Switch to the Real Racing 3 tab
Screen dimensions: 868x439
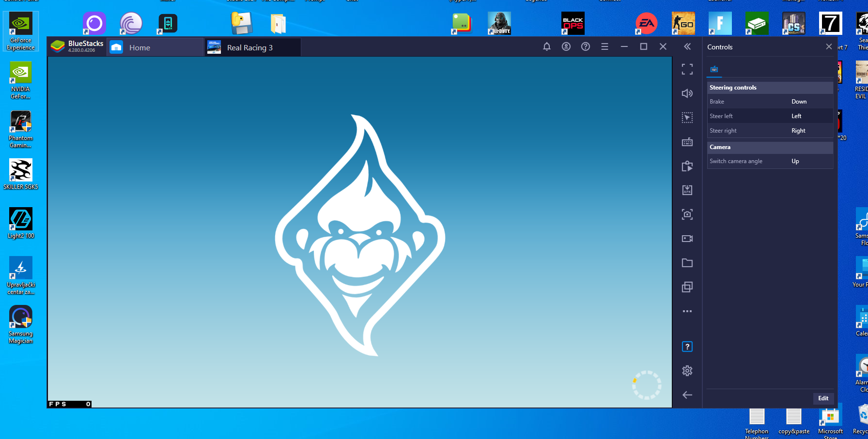click(x=252, y=47)
